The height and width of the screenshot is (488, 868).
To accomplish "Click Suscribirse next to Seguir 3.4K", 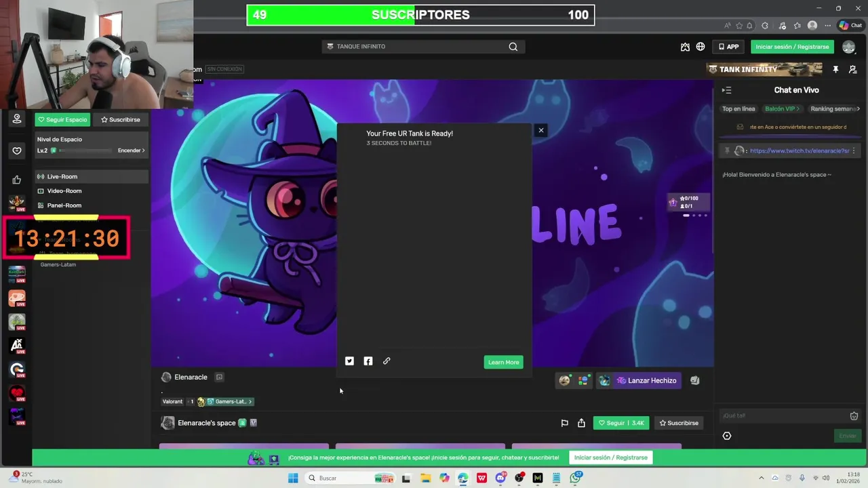I will pos(679,423).
